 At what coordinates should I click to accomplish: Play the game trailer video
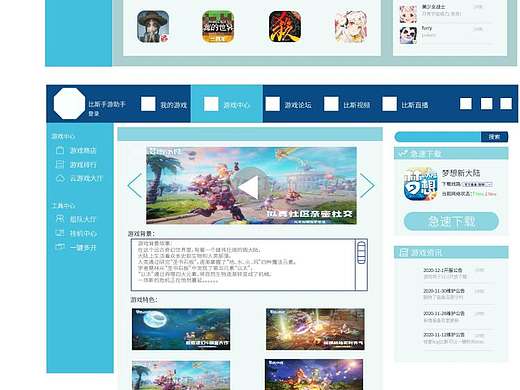point(250,187)
